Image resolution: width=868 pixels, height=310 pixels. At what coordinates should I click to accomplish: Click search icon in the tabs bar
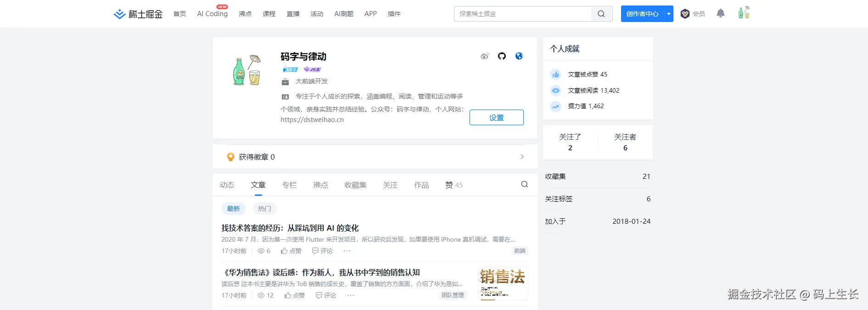coord(525,184)
